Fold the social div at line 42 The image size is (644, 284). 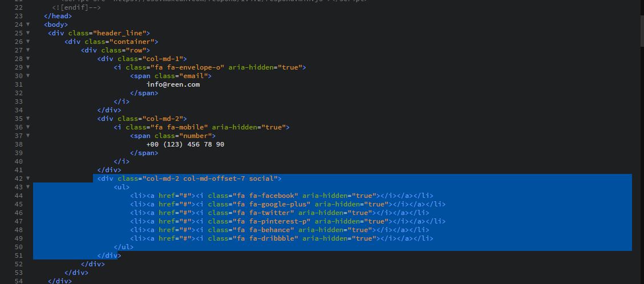pyautogui.click(x=28, y=178)
